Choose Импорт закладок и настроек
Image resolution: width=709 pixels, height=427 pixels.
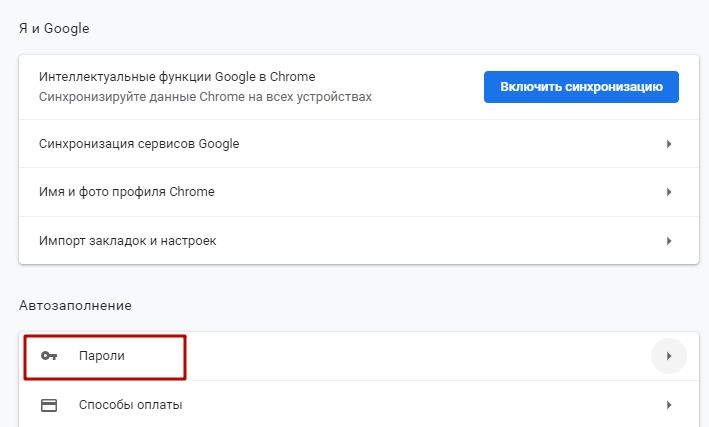(x=127, y=241)
